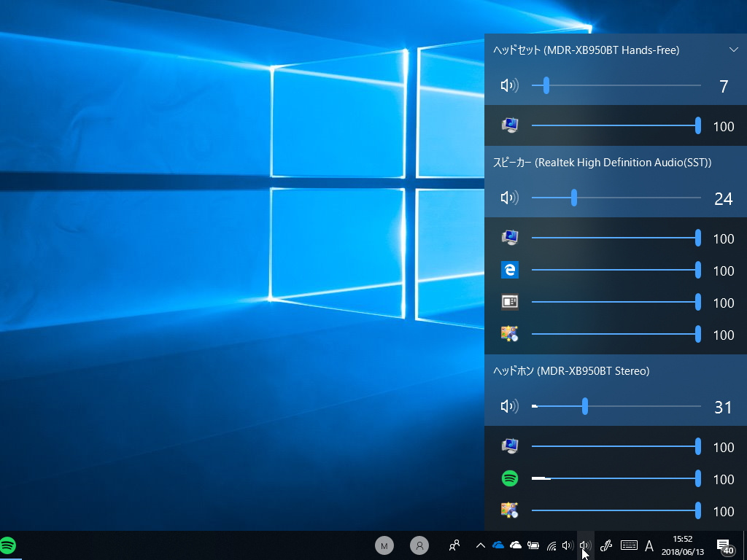Set the headphone volume slider at 31

coord(584,406)
